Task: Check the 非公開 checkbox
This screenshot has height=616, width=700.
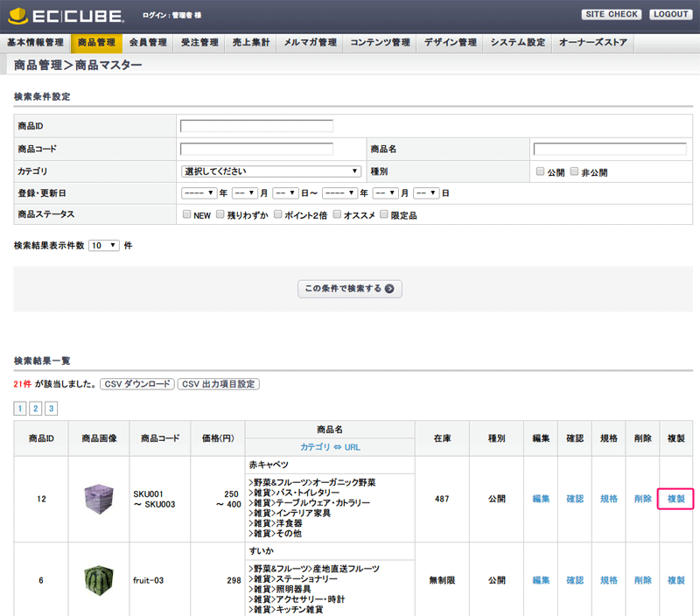Action: pyautogui.click(x=574, y=171)
